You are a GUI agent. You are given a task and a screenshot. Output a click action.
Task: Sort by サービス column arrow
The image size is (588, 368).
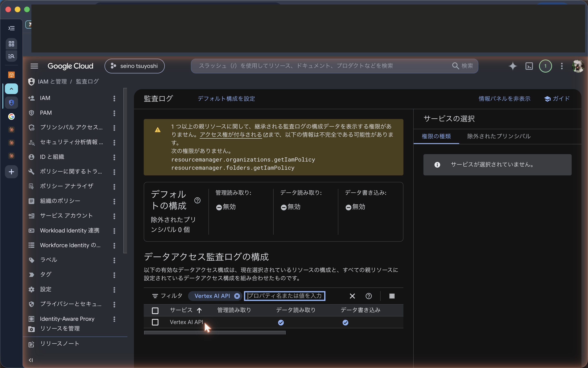[199, 310]
